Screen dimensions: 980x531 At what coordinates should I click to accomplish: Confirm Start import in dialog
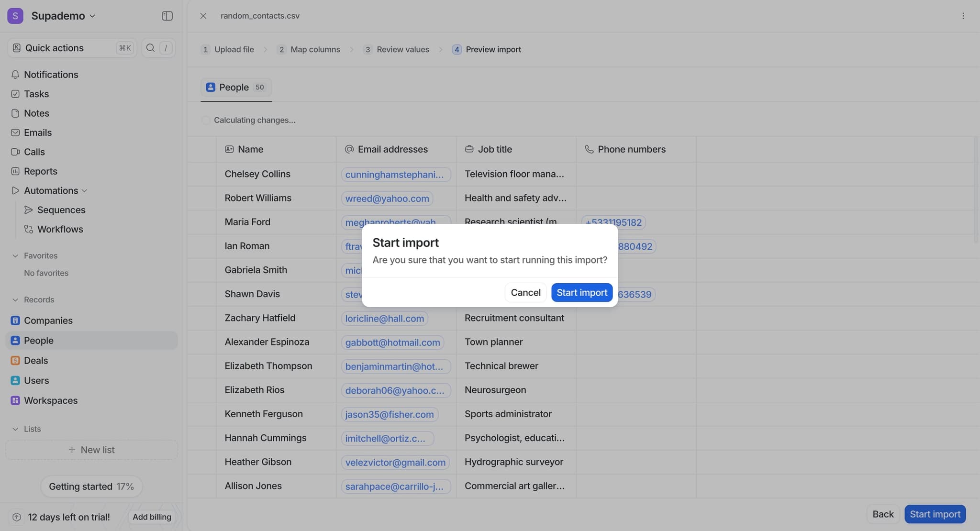(581, 292)
